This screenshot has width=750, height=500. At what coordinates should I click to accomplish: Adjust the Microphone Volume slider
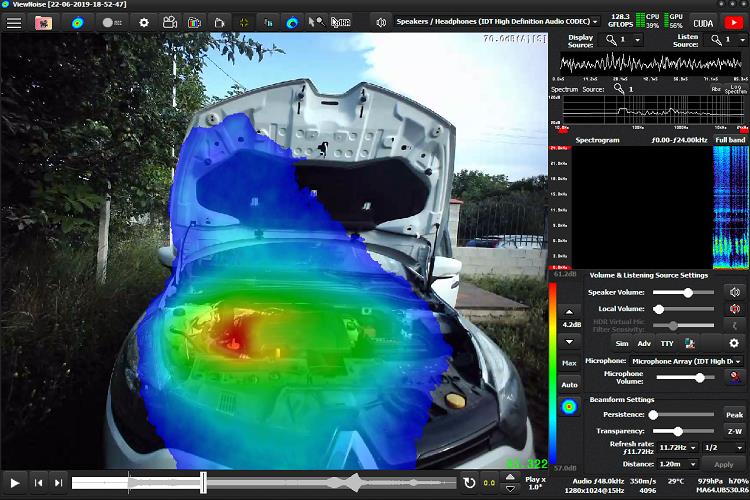point(685,378)
